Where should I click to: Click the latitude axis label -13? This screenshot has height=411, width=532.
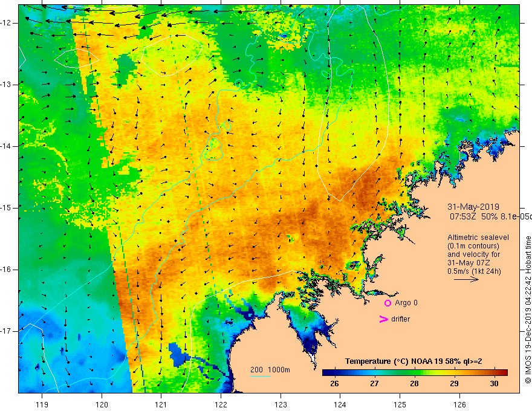click(x=6, y=85)
